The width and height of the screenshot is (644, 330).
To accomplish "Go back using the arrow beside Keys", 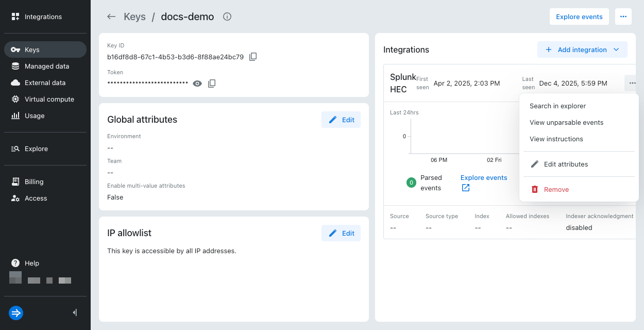I will pyautogui.click(x=111, y=16).
